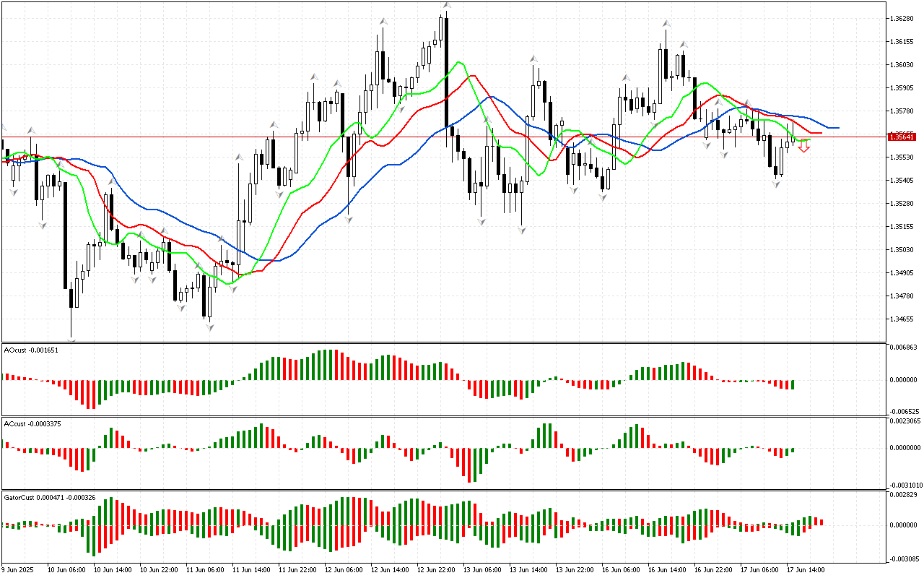Click the 0.006863 scale value in AO panel
The height and width of the screenshot is (578, 924).
coord(902,348)
